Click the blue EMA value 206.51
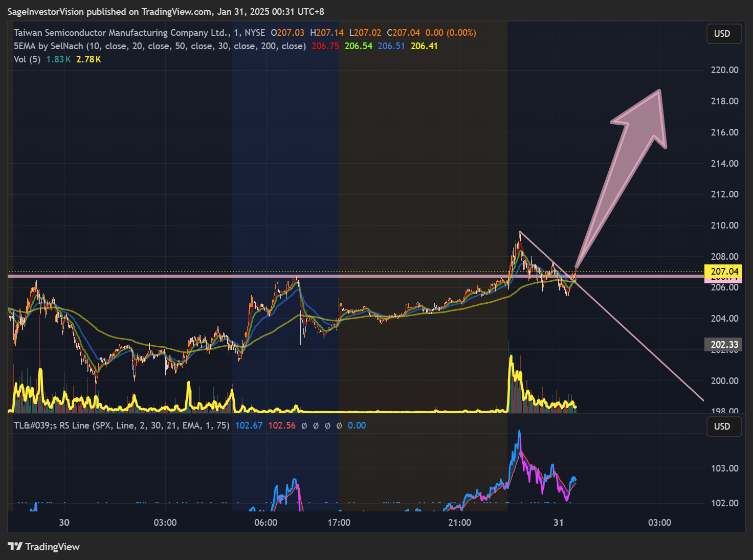The height and width of the screenshot is (560, 753). (391, 46)
